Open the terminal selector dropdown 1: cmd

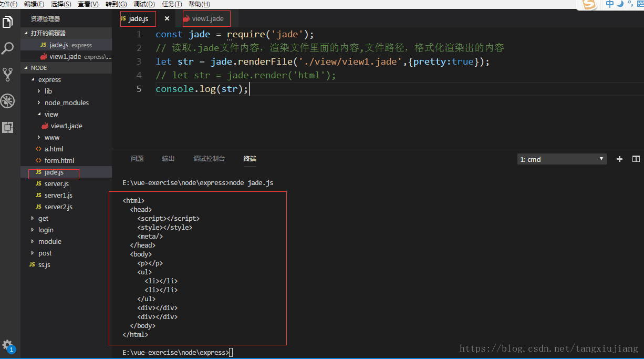562,159
